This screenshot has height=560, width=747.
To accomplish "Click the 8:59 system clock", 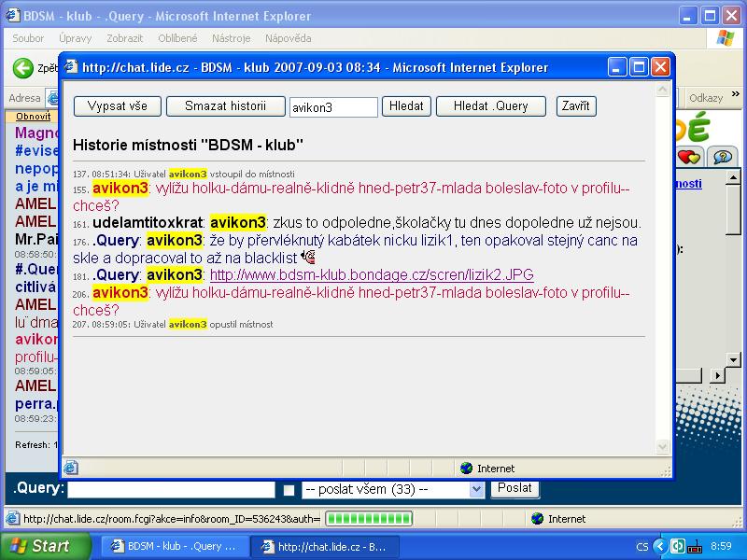I will pyautogui.click(x=721, y=546).
